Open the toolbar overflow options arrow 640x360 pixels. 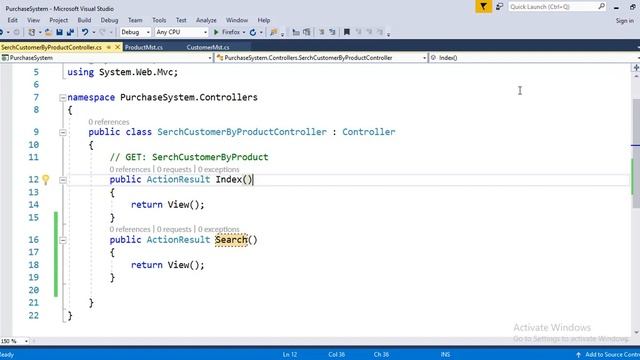pos(388,34)
